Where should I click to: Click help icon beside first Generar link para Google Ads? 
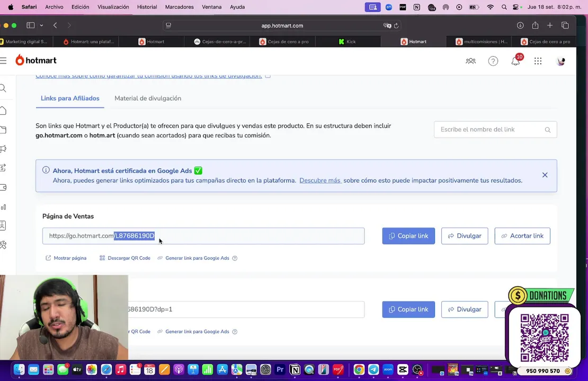point(235,258)
